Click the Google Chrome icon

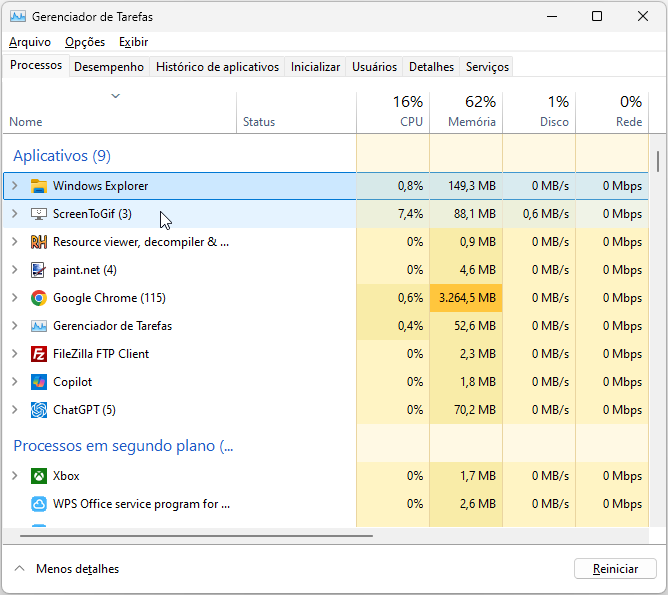click(x=39, y=298)
